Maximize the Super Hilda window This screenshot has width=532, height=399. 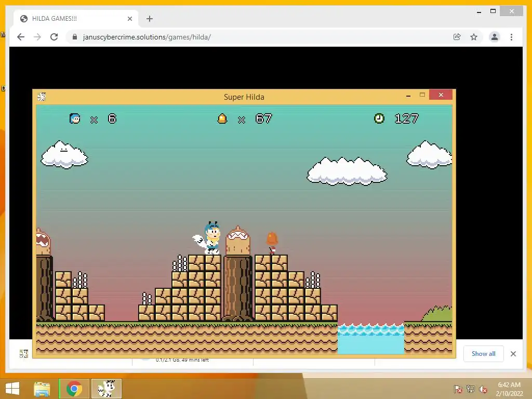[x=422, y=95]
